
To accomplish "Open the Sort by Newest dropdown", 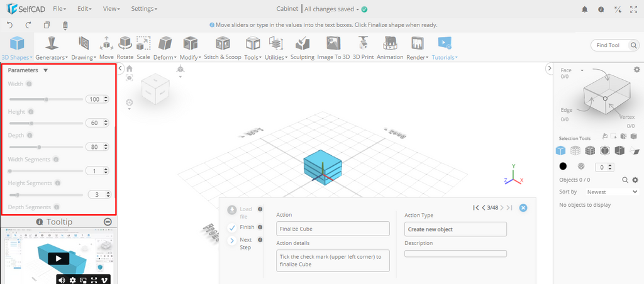I will pos(611,192).
